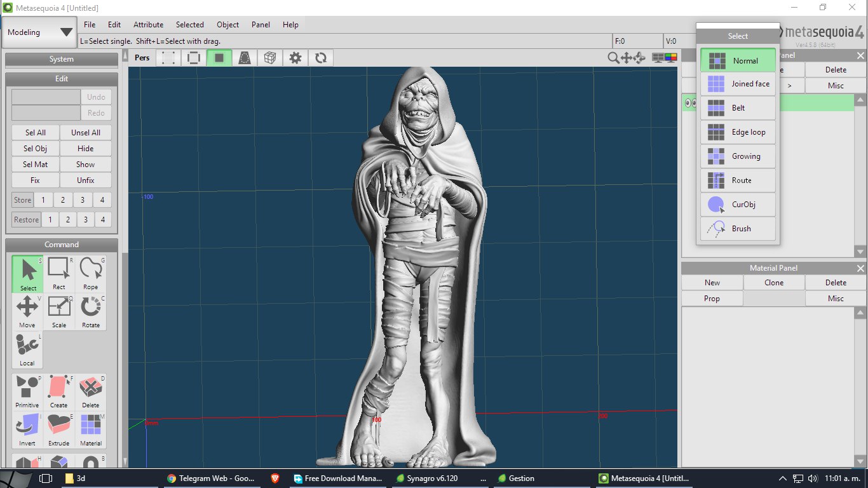Click Restore slot 4 button
The height and width of the screenshot is (488, 868).
click(x=102, y=220)
